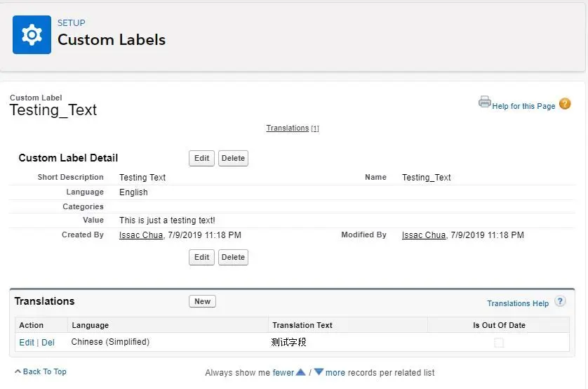
Task: Click the Setup gear icon
Action: click(32, 35)
